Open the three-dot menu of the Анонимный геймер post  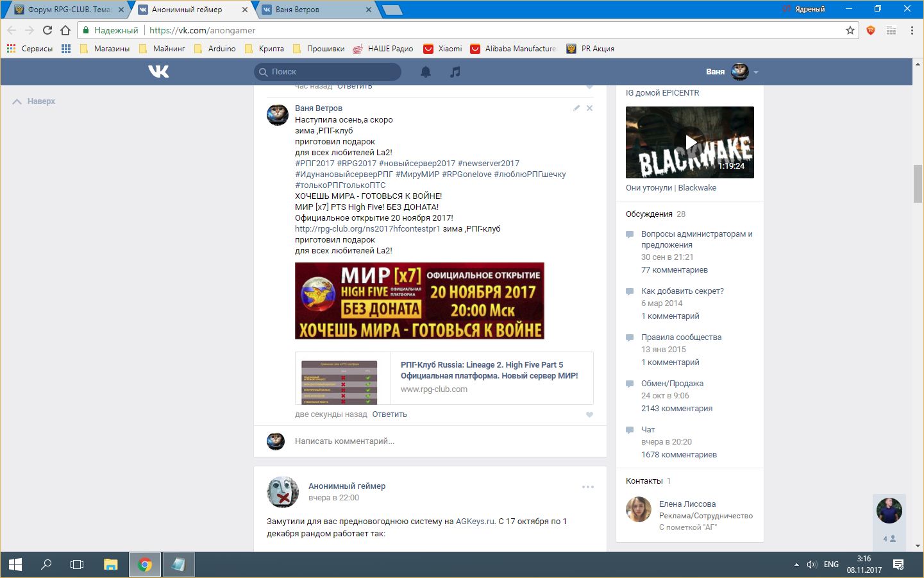pos(588,487)
